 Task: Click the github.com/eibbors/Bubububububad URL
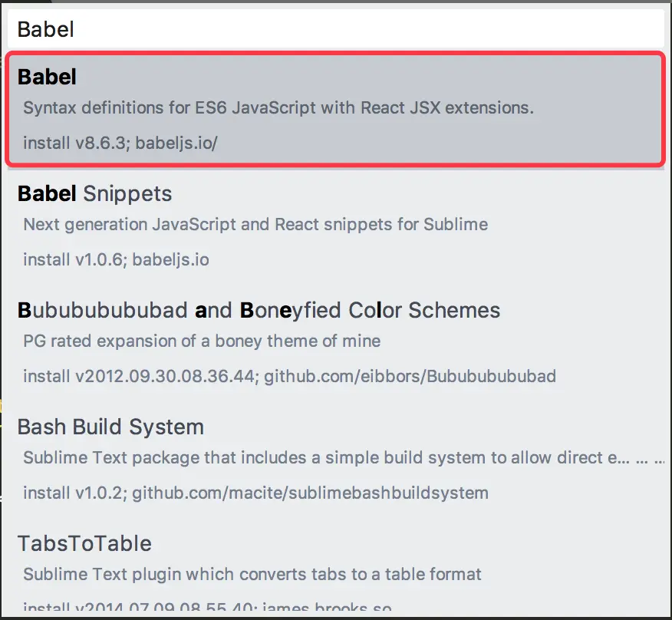pyautogui.click(x=410, y=376)
